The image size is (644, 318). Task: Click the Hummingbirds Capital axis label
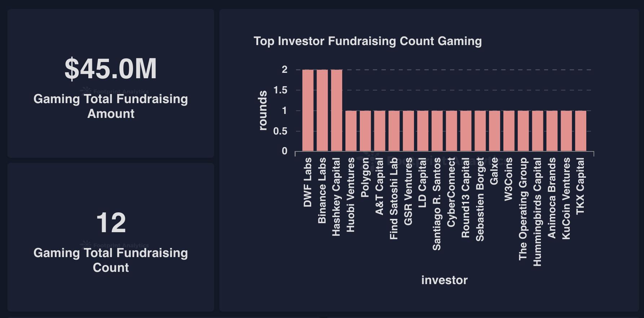coord(537,212)
